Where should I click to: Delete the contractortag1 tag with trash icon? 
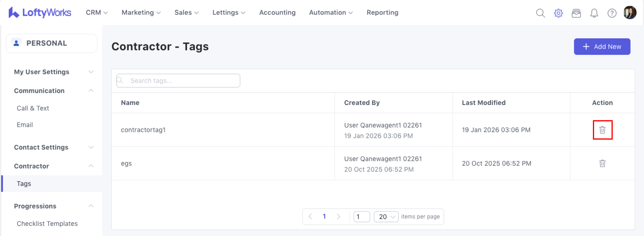click(602, 130)
